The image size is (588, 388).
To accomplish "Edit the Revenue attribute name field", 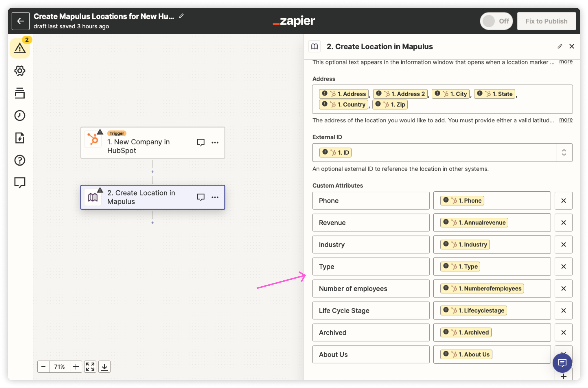I will 371,223.
